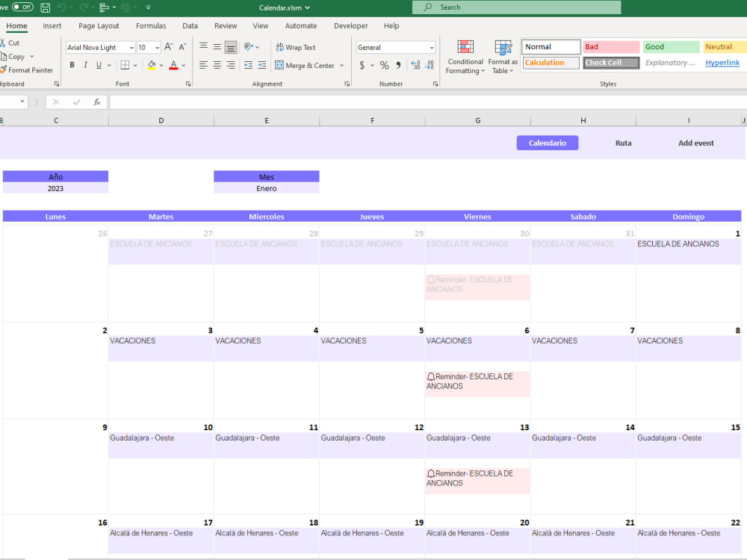Open the Fill Color swatch picker
Image resolution: width=747 pixels, height=560 pixels.
pyautogui.click(x=161, y=65)
